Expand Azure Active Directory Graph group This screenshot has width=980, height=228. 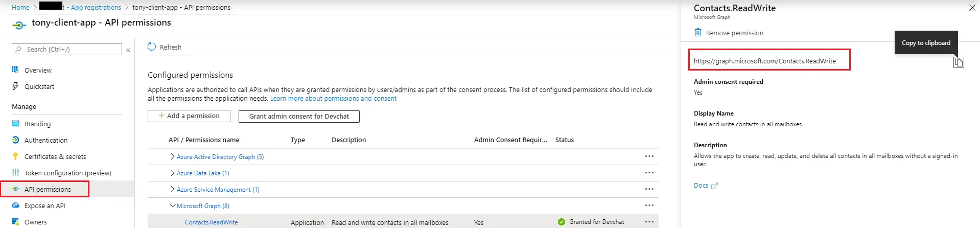point(173,157)
